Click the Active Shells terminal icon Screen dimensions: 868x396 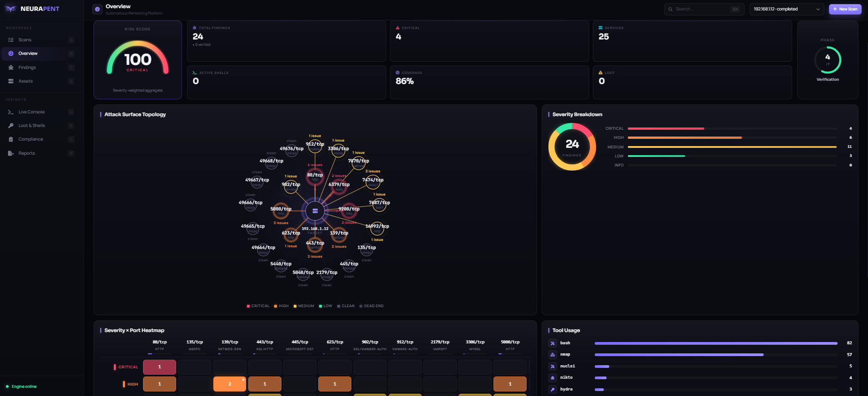(195, 73)
